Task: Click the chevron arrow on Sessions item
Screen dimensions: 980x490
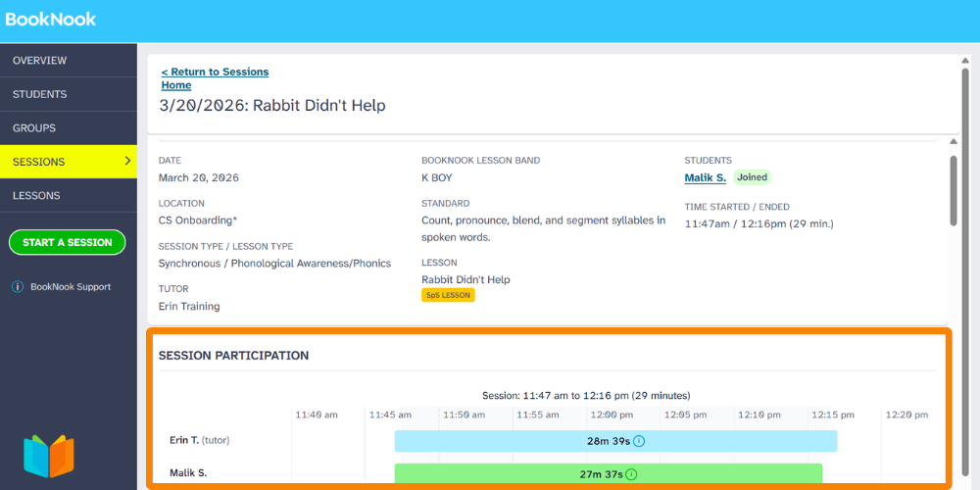Action: [127, 162]
